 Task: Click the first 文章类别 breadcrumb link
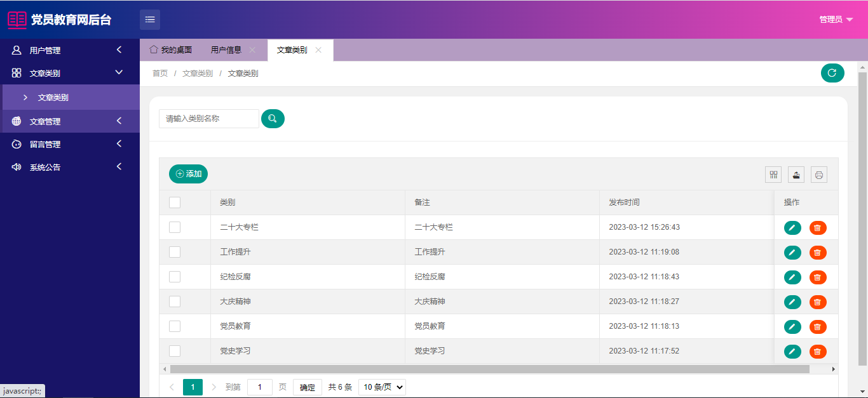coord(198,74)
